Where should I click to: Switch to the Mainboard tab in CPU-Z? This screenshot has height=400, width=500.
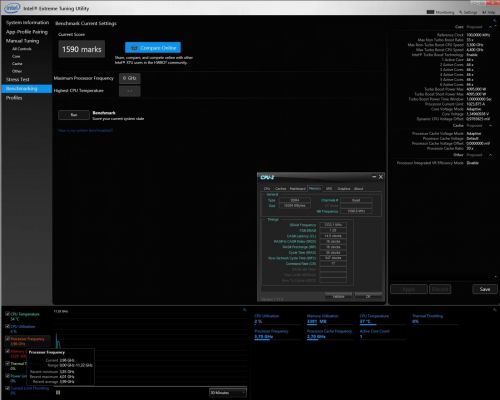(297, 188)
